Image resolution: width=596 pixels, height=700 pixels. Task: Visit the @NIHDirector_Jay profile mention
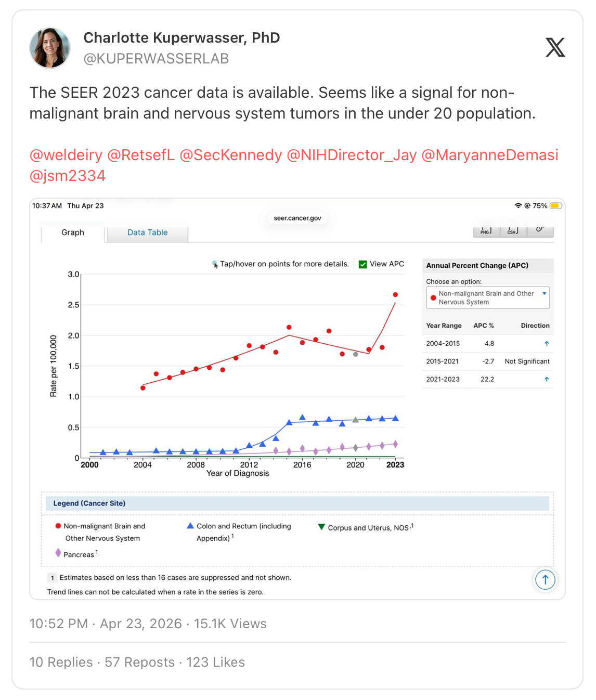[352, 155]
